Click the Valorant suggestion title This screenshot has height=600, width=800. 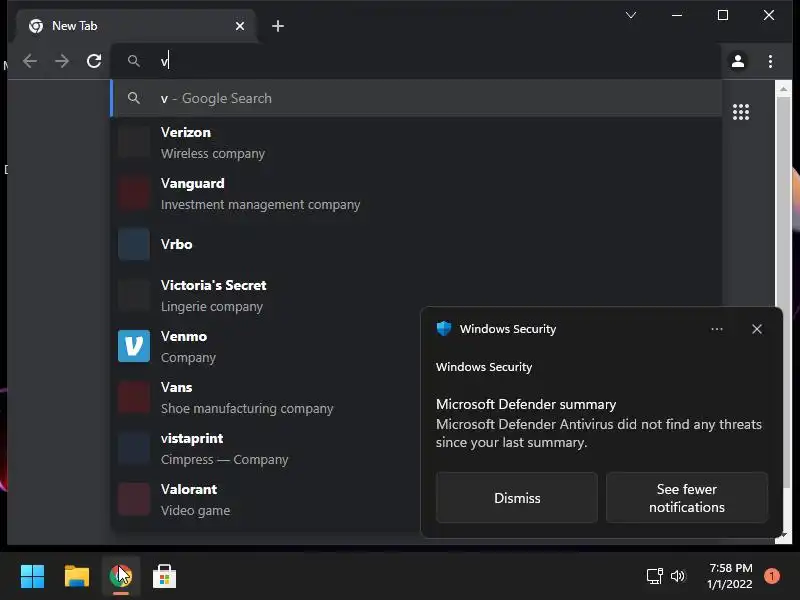[189, 489]
